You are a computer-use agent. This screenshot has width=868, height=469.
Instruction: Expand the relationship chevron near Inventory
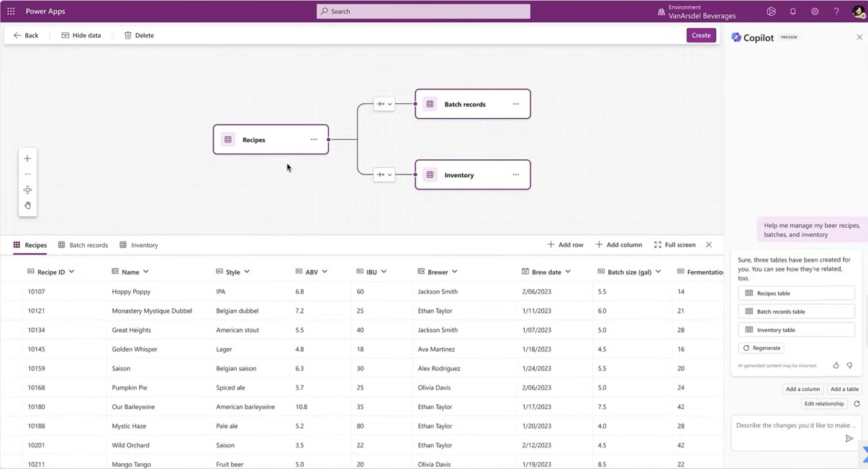389,174
